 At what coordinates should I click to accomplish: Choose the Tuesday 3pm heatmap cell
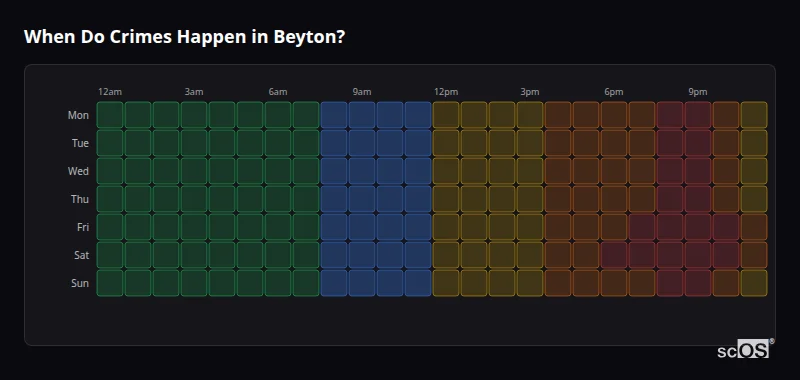[x=530, y=143]
